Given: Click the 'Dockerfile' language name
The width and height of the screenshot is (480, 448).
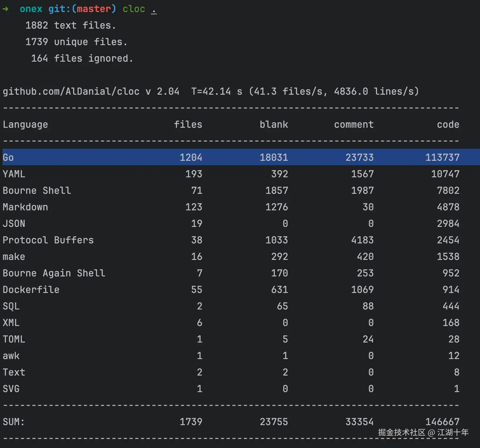Looking at the screenshot, I should tap(31, 290).
